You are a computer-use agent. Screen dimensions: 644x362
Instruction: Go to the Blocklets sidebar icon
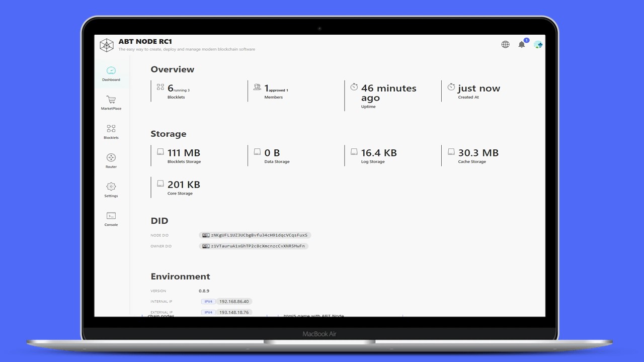[111, 129]
